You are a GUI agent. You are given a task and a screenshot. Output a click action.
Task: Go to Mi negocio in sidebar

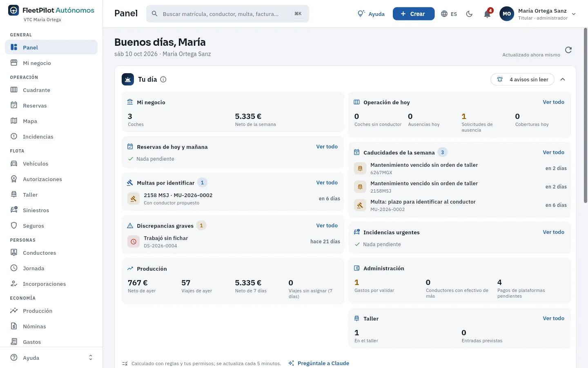[x=51, y=63]
